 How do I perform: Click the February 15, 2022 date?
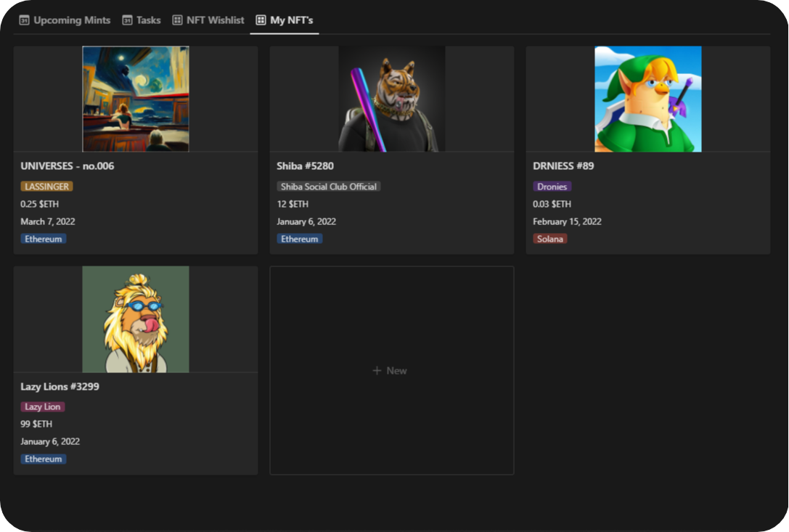click(567, 221)
